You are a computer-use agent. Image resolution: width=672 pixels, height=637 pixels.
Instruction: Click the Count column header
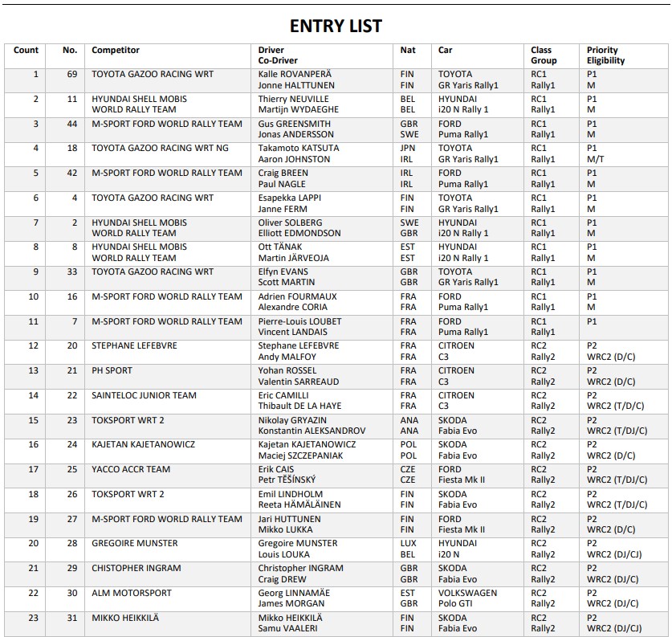click(26, 50)
